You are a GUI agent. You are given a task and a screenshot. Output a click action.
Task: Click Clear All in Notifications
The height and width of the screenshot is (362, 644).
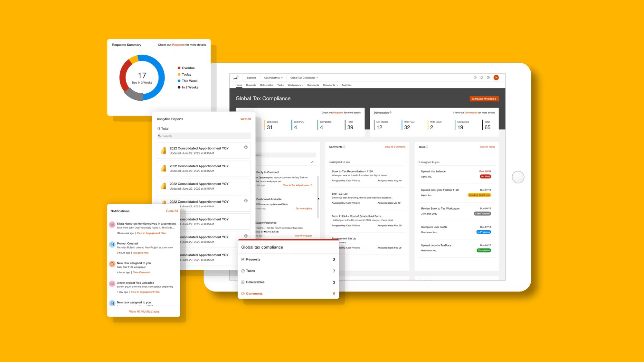[x=172, y=211]
